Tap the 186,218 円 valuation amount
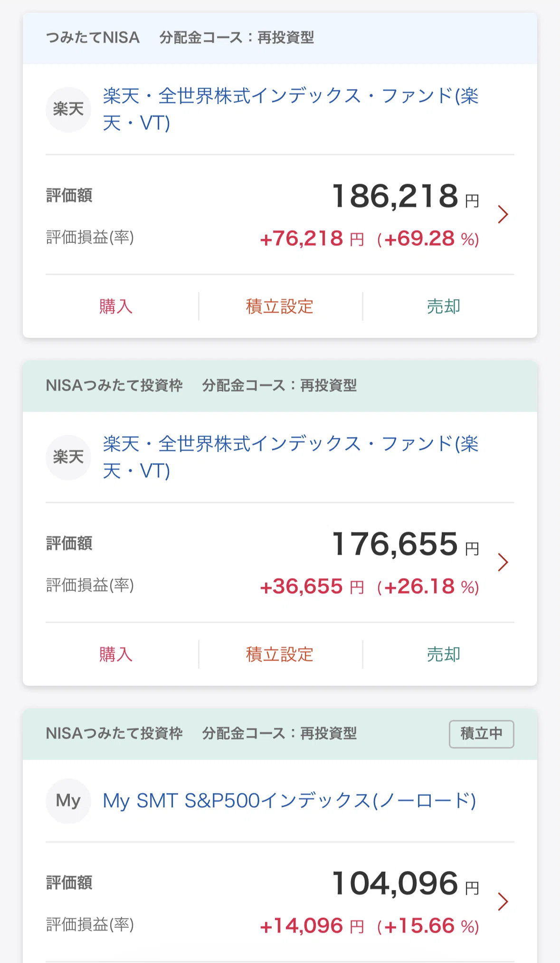Screen dimensions: 560x963 click(x=406, y=196)
